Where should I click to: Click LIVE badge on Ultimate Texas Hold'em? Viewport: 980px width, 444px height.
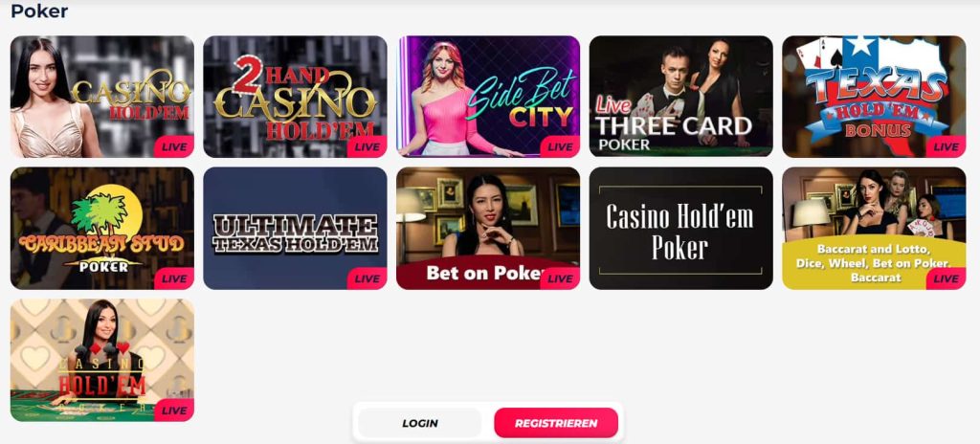pos(367,278)
